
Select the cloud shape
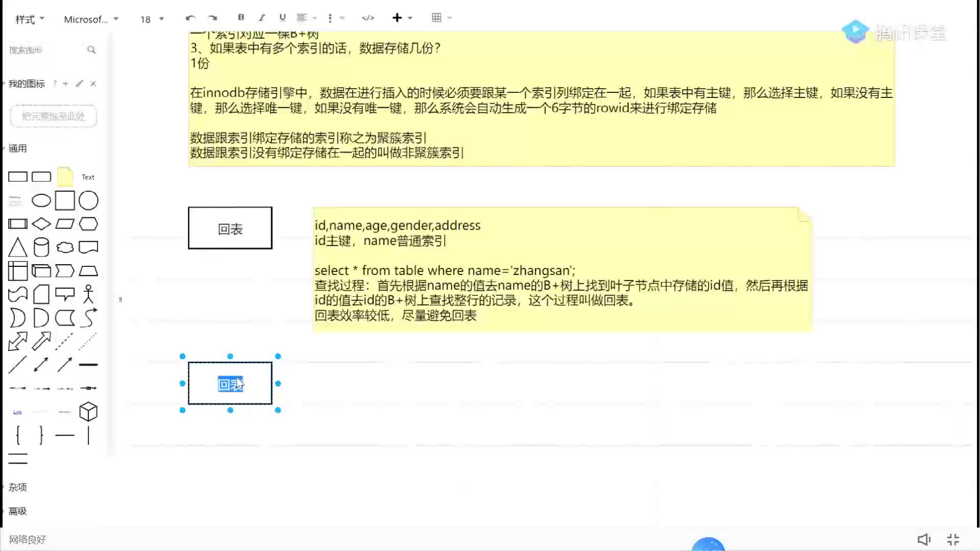65,247
